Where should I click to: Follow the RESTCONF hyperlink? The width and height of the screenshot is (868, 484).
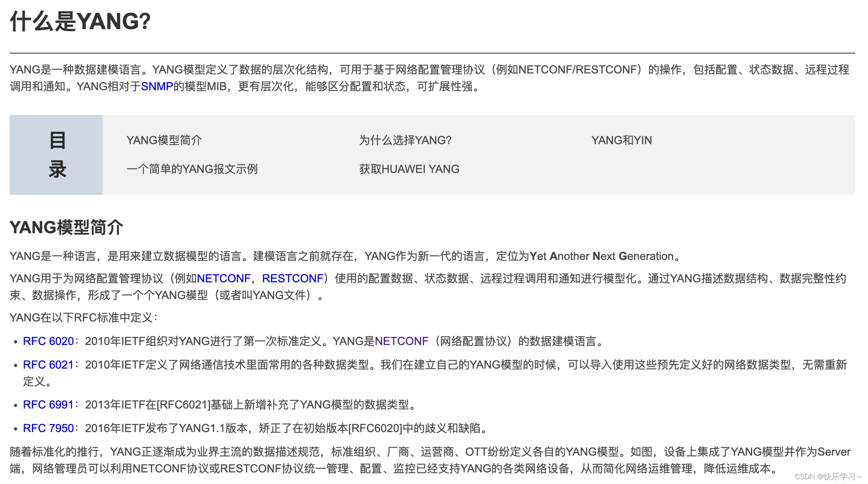click(x=292, y=278)
